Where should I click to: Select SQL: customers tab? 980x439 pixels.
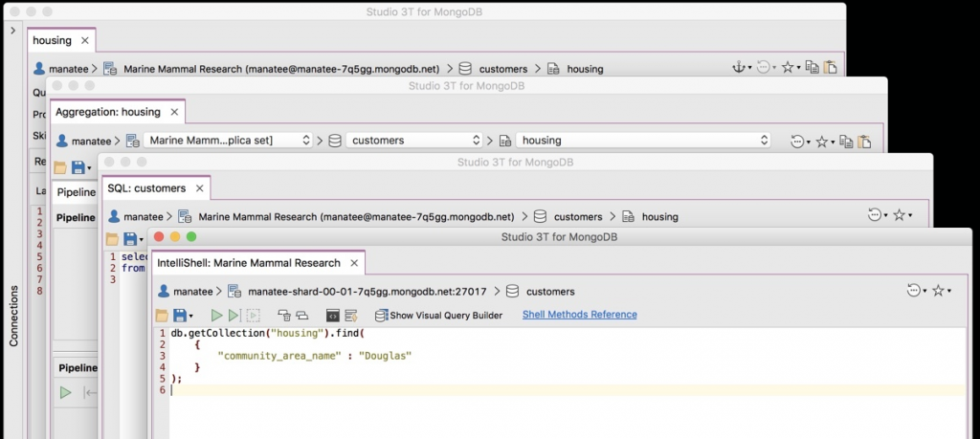point(146,188)
